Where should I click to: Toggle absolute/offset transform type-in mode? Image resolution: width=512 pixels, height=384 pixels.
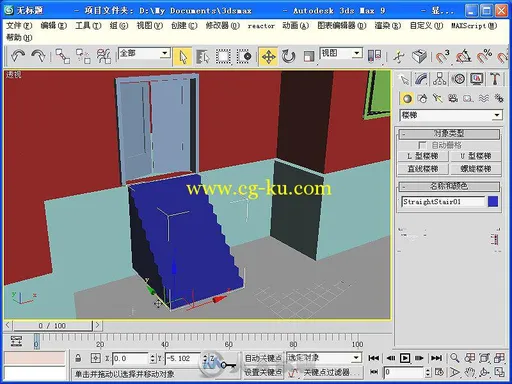[95, 358]
